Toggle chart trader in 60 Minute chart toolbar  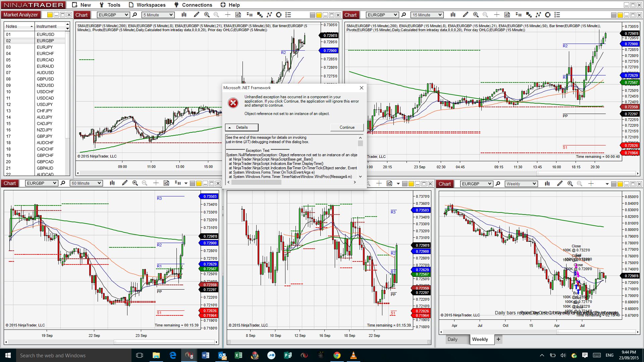tap(178, 183)
